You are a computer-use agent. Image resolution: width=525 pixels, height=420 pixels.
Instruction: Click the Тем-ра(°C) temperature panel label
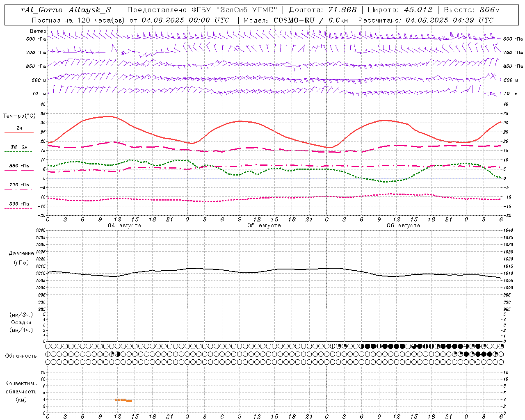[19, 116]
